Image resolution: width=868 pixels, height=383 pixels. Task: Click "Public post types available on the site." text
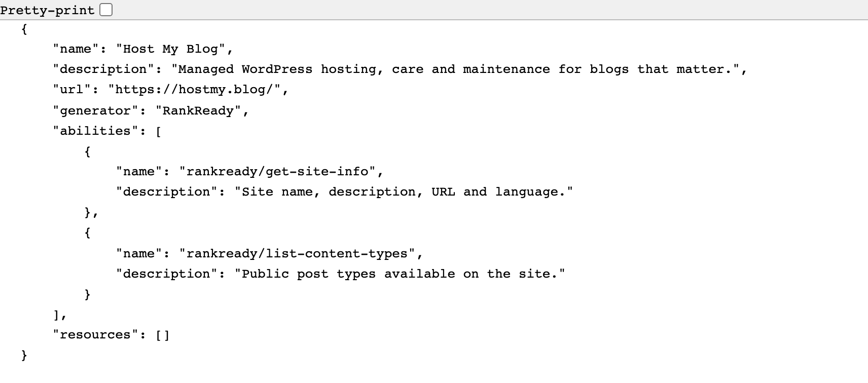pos(400,274)
